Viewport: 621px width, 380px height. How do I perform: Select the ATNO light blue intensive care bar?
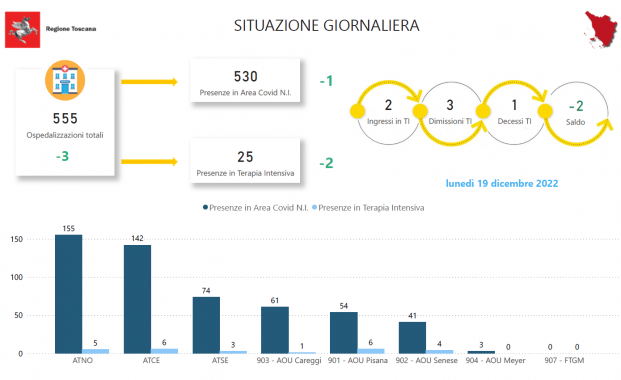click(x=95, y=351)
